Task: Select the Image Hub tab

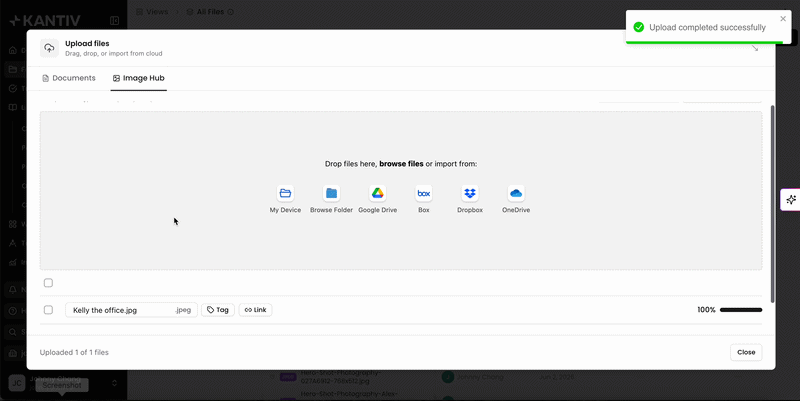Action: (x=139, y=78)
